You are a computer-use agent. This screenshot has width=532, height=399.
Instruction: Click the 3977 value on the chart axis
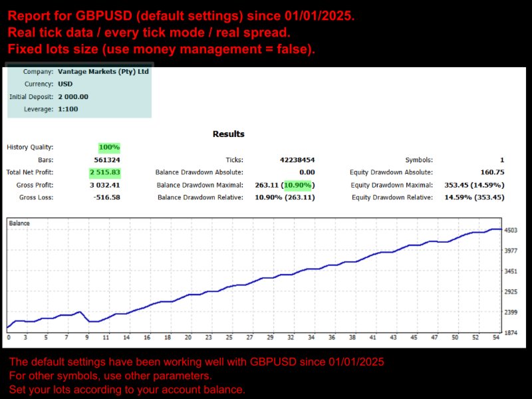[511, 251]
